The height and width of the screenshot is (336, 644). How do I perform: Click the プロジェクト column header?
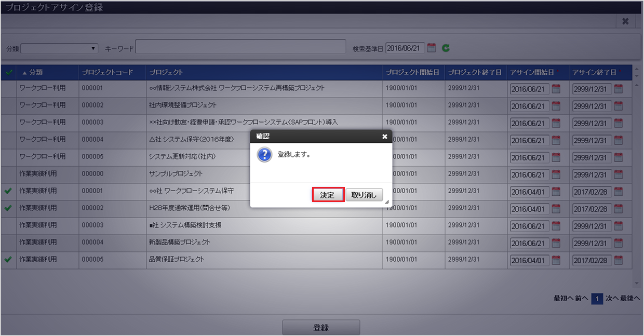(265, 72)
